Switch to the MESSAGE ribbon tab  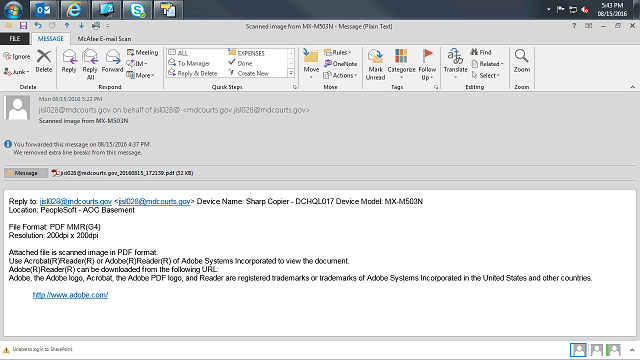pyautogui.click(x=51, y=39)
